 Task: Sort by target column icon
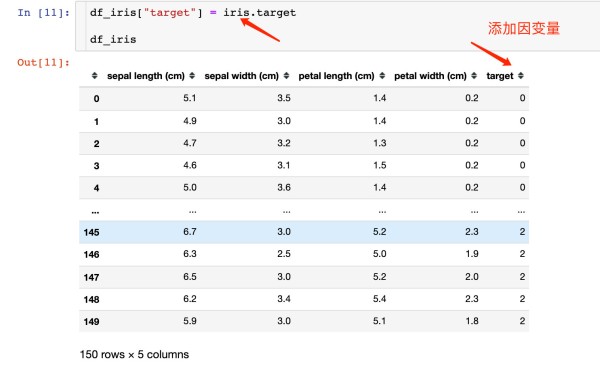(521, 76)
